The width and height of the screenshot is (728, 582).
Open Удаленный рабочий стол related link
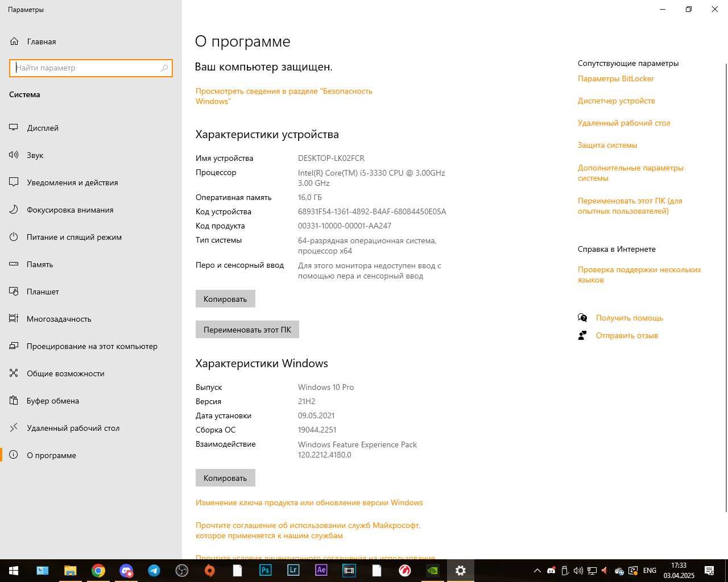pos(624,123)
